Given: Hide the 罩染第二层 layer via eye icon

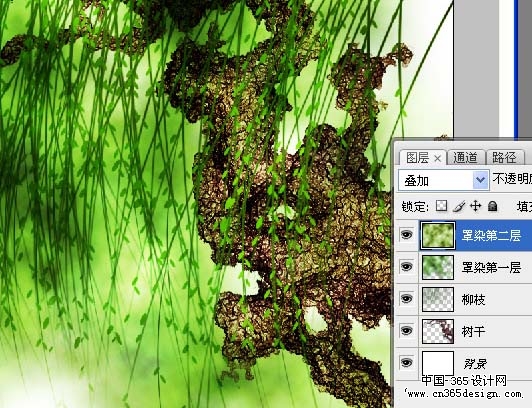Looking at the screenshot, I should point(406,234).
